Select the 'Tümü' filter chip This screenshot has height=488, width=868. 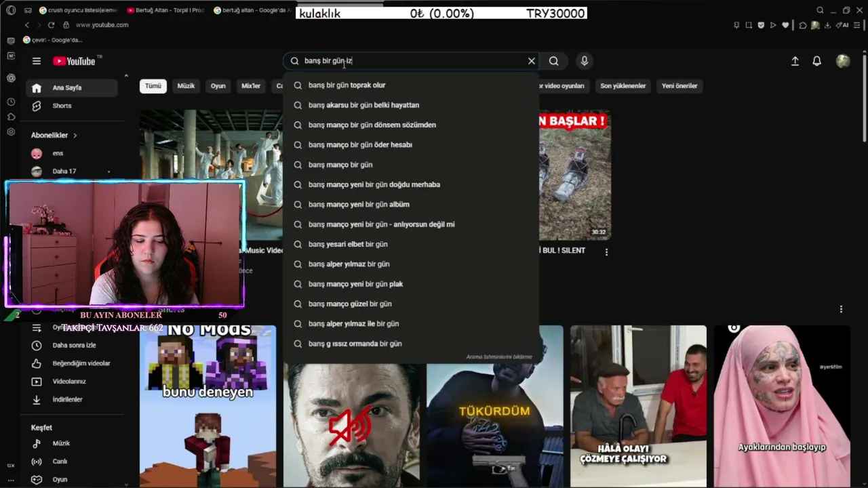point(153,86)
